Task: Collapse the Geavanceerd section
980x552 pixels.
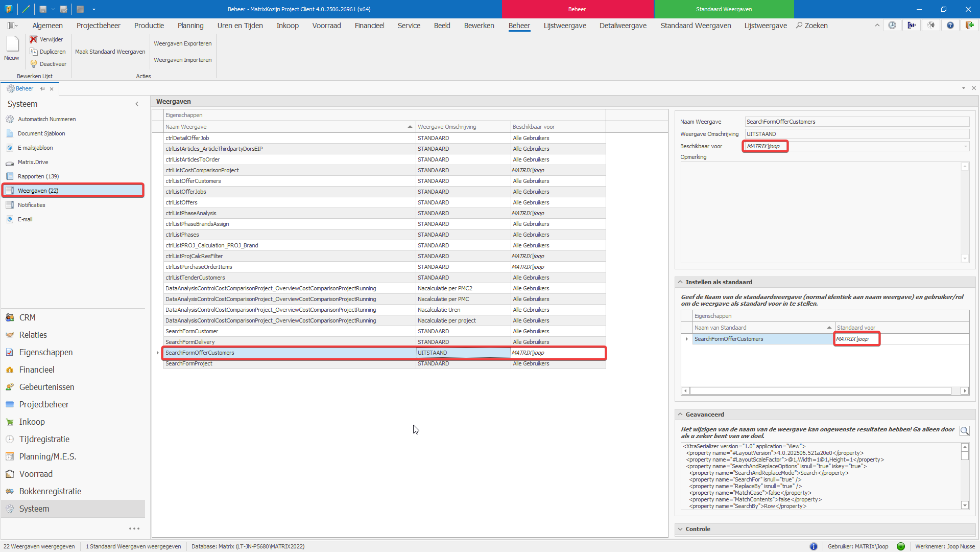Action: (680, 415)
